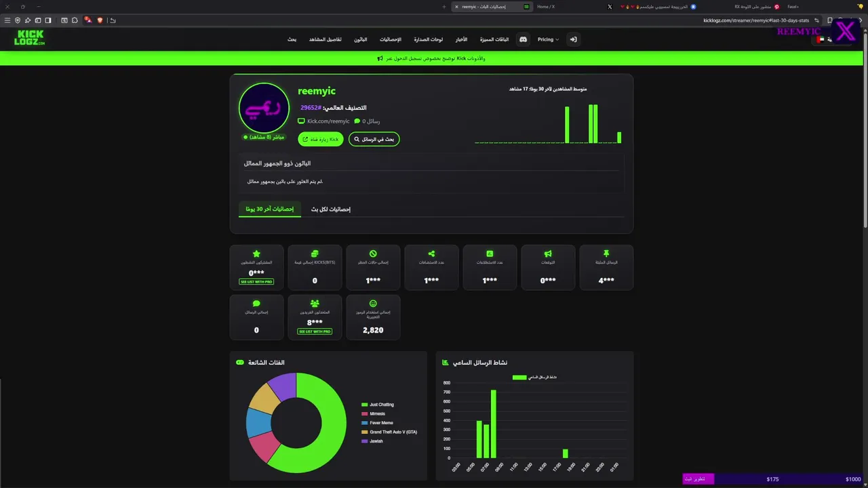
Task: Expand the Pricing dropdown menu
Action: tap(548, 39)
